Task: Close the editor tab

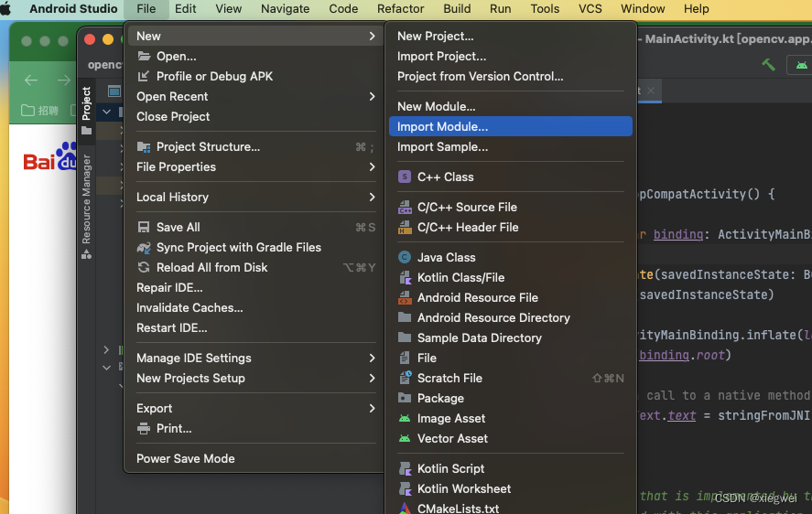Action: pos(651,91)
